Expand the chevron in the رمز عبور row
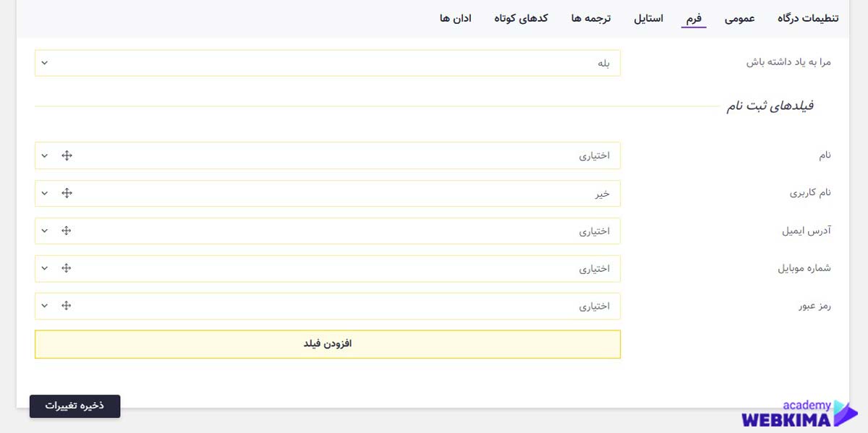The height and width of the screenshot is (433, 868). [x=44, y=306]
